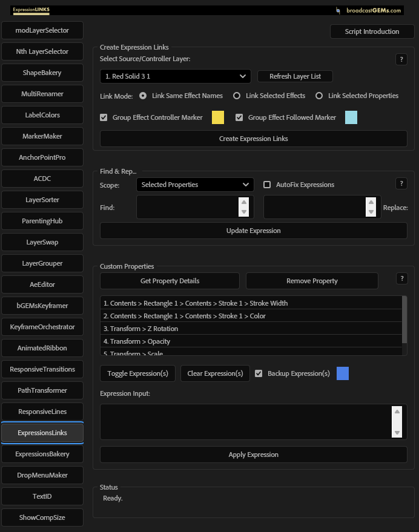Select the Stroke Width property row
Screen dimensions: 419x532
[x=251, y=303]
